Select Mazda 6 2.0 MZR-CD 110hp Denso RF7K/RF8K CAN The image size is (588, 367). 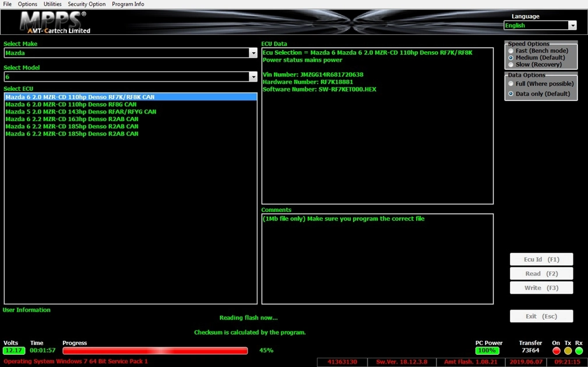pyautogui.click(x=131, y=97)
